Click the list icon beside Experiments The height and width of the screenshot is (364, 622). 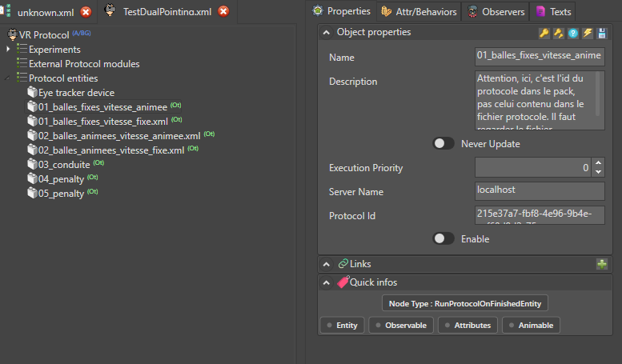pyautogui.click(x=22, y=49)
